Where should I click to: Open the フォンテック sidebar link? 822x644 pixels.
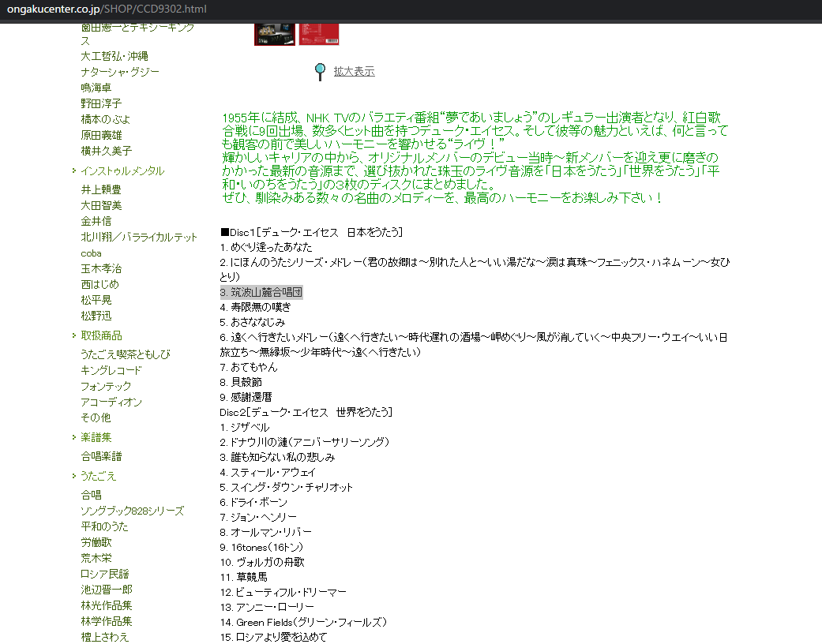(x=106, y=386)
